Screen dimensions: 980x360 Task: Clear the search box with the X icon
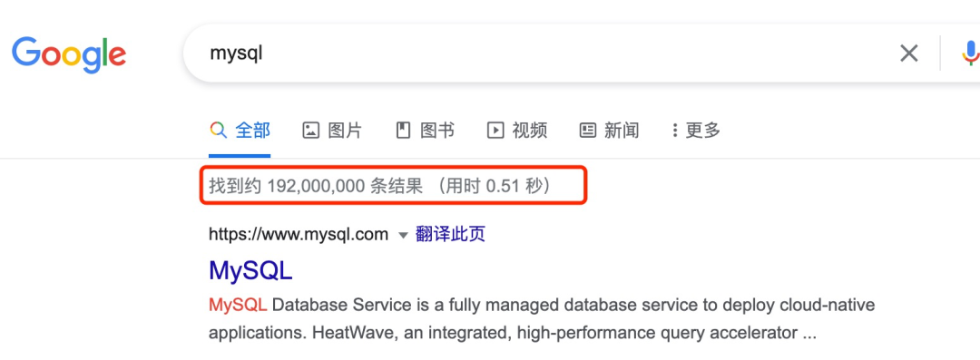click(908, 54)
